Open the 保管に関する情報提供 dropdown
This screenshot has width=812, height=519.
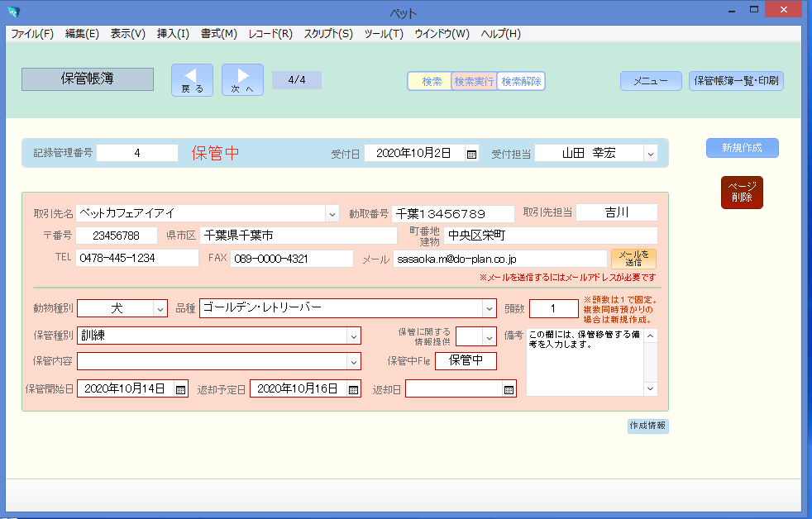point(489,337)
